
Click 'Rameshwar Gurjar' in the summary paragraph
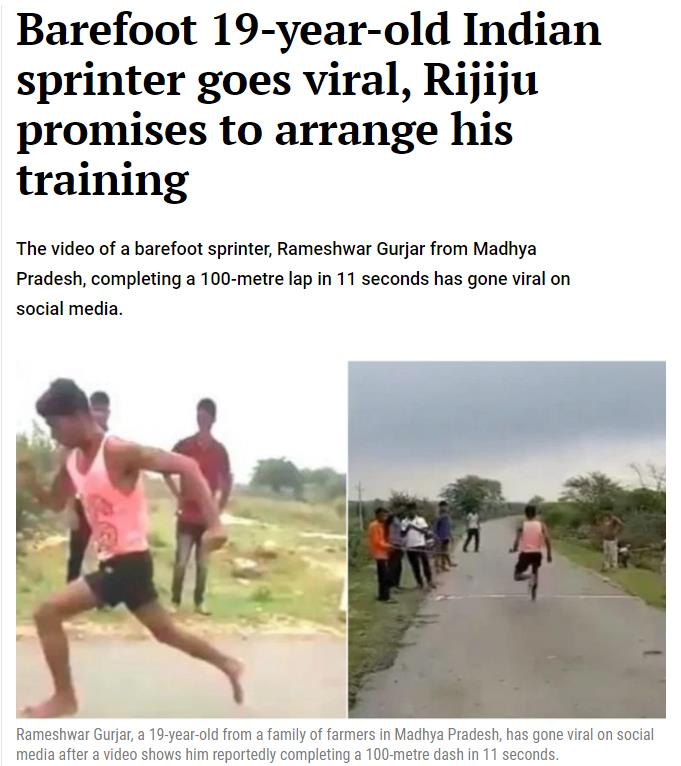pyautogui.click(x=351, y=249)
